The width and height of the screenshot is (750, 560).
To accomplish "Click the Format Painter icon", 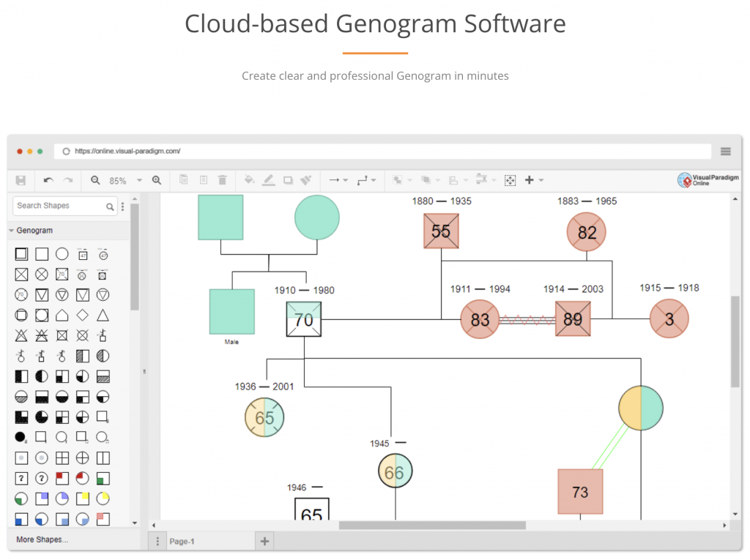I will tap(305, 179).
